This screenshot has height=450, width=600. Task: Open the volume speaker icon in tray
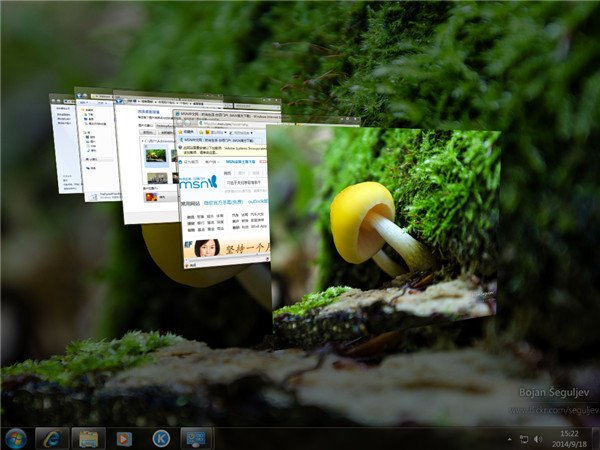tap(539, 438)
